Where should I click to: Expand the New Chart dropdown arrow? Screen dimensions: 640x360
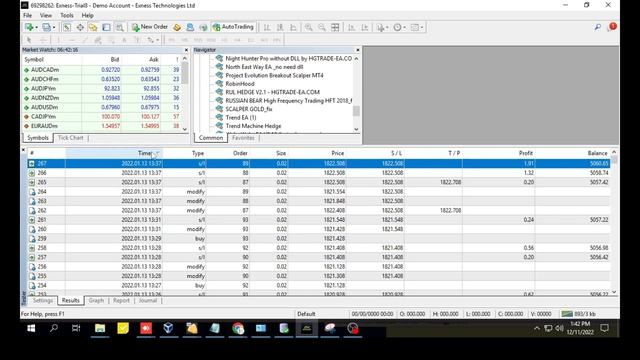[x=36, y=27]
